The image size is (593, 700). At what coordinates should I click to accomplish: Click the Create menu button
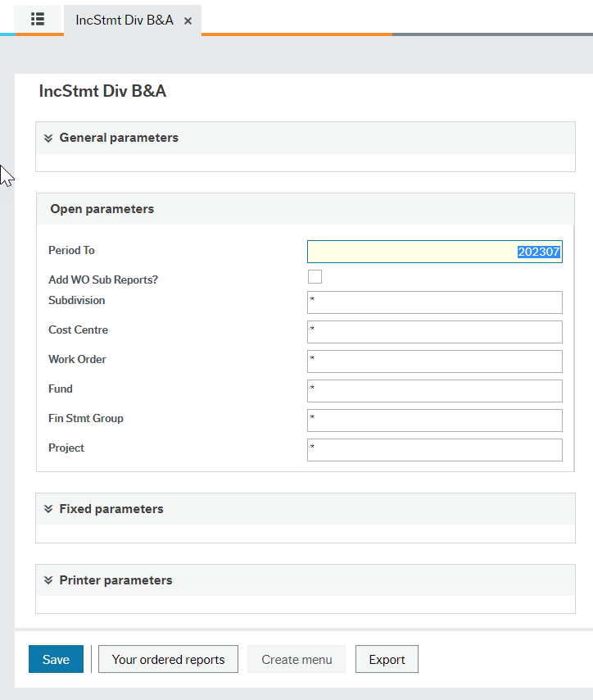point(296,660)
